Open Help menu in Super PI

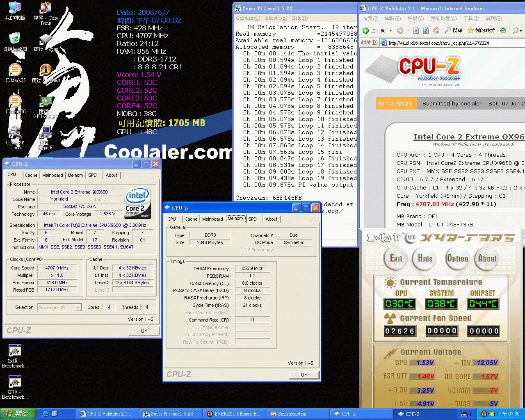click(300, 18)
